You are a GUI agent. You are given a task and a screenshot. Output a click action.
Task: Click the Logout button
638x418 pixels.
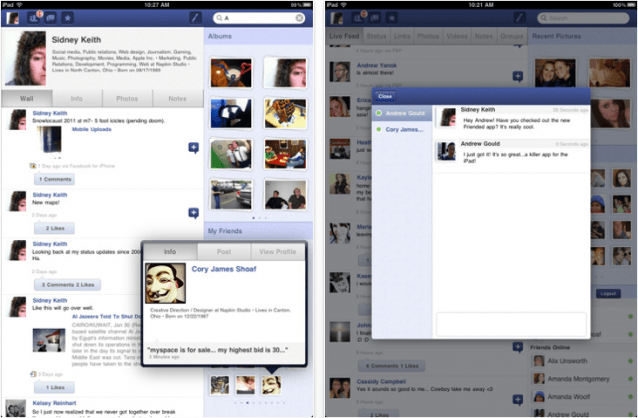pyautogui.click(x=608, y=293)
